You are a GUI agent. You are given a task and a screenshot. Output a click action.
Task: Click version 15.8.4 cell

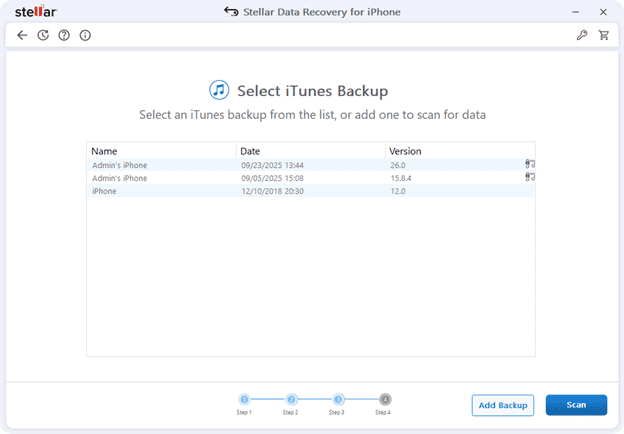coord(401,178)
